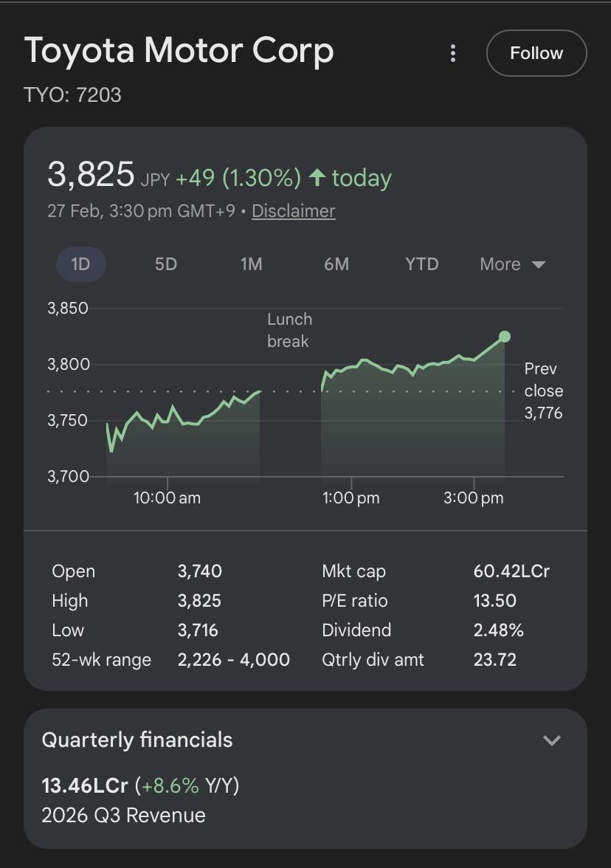Click the Mkt cap value 60.42LCr
This screenshot has width=611, height=868.
[x=511, y=571]
